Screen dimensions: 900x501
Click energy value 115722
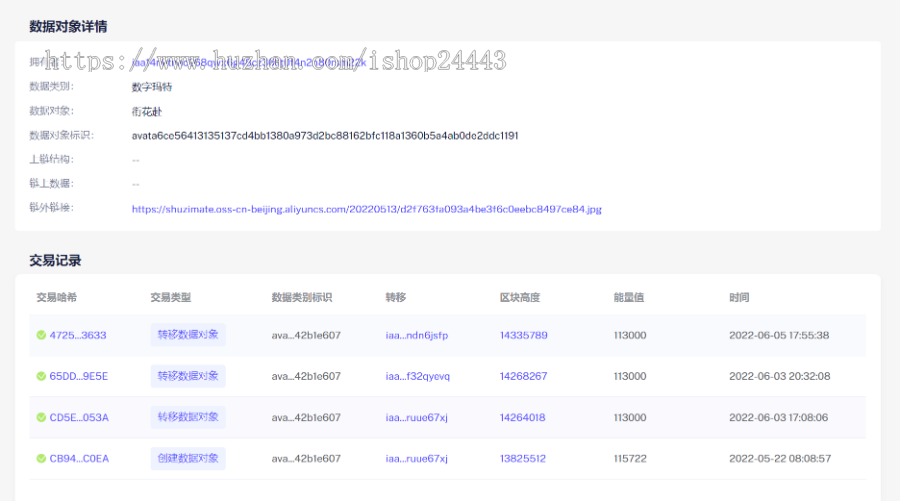tap(630, 459)
